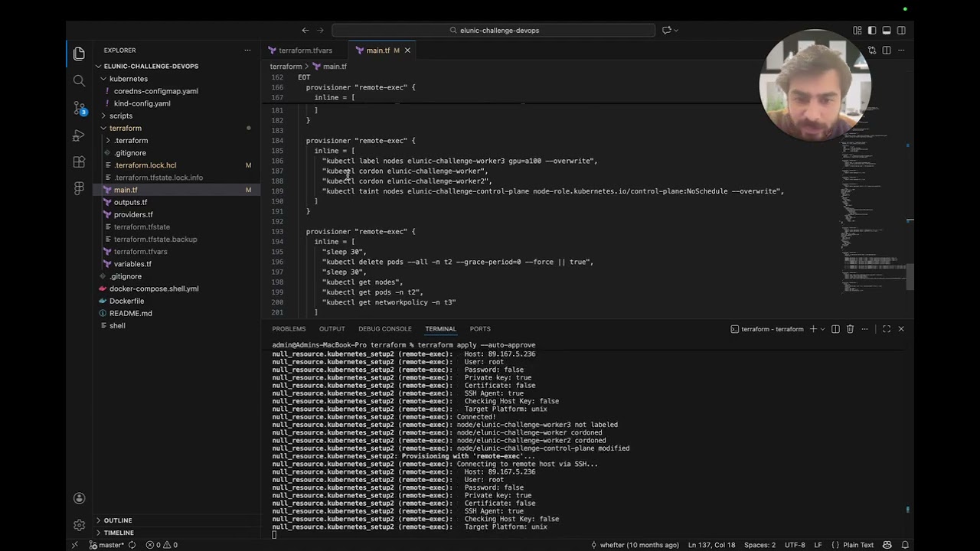Add a new terminal with plus
The image size is (980, 551).
813,329
